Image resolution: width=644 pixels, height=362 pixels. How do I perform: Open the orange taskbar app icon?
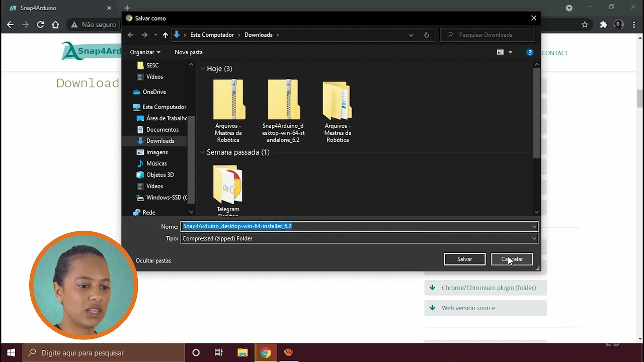[x=288, y=352]
